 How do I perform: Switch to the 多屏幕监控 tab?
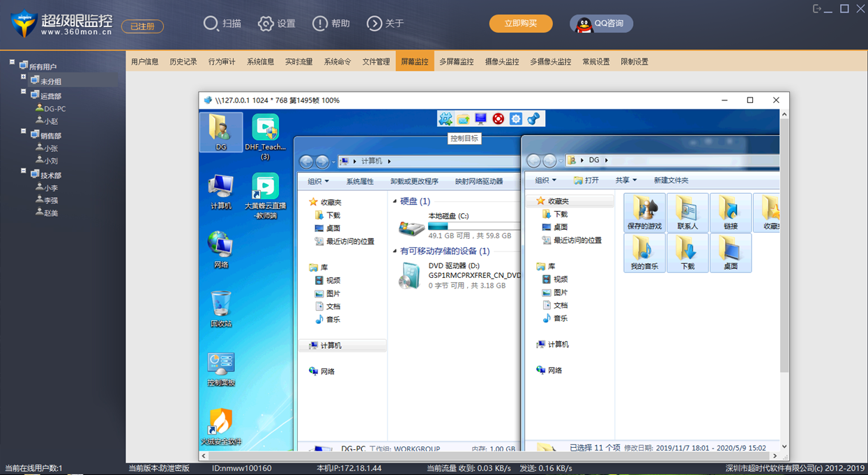(456, 62)
